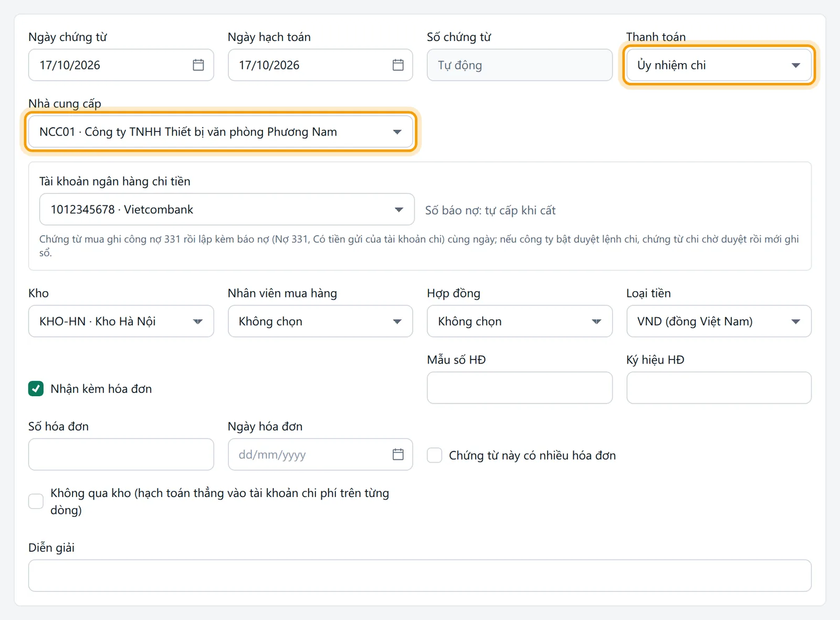
Task: Click the Nhận kèm hóa đơn label
Action: [101, 389]
